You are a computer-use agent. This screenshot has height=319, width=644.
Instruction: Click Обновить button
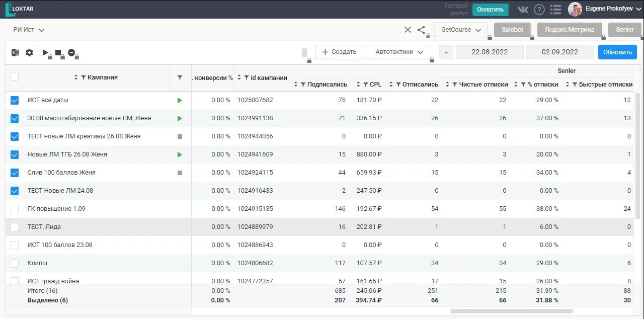pos(617,52)
